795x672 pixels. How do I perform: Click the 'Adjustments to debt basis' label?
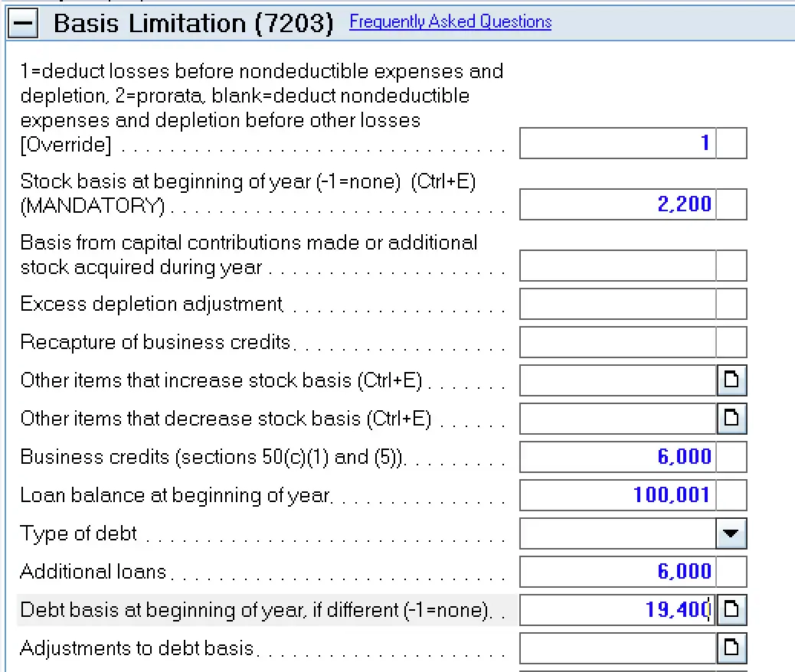(x=137, y=648)
